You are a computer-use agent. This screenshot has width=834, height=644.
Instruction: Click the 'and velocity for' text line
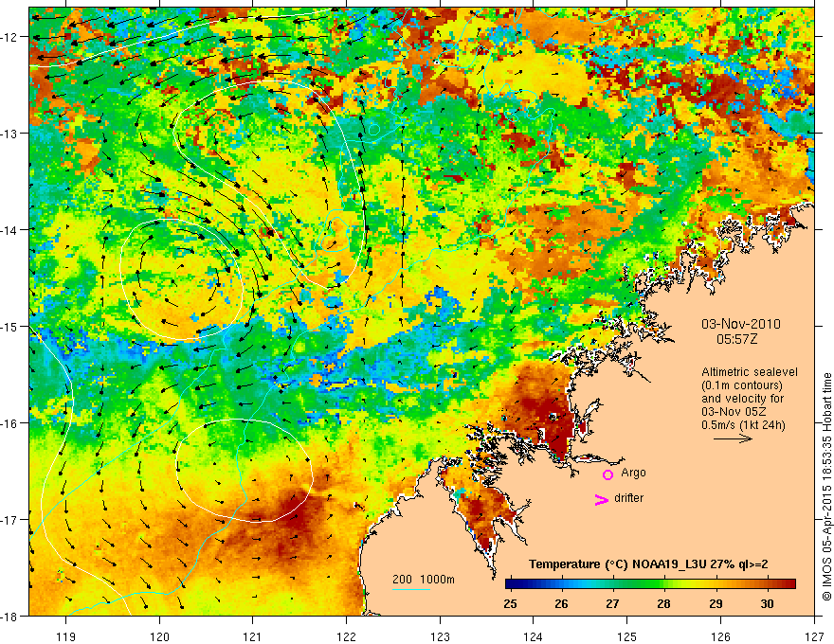pos(742,399)
